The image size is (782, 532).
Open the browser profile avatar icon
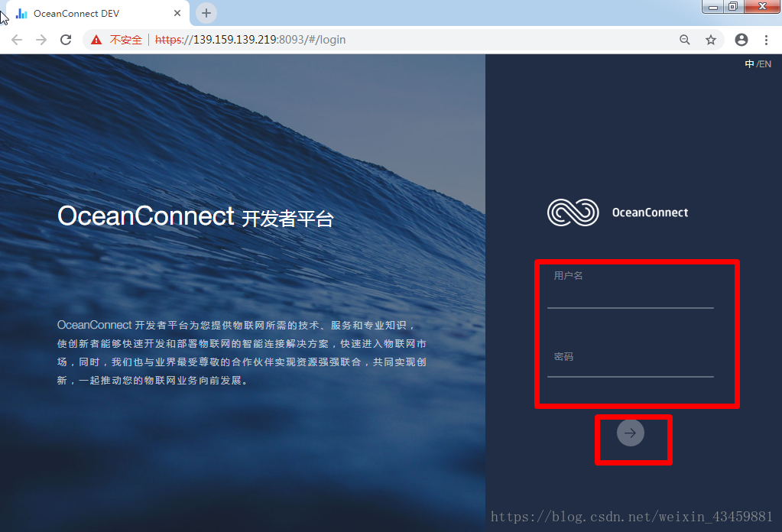point(741,40)
